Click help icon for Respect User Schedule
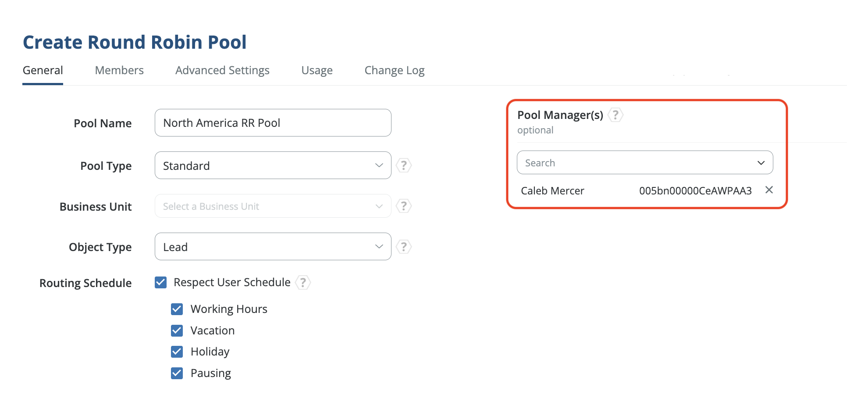The width and height of the screenshot is (868, 395). pos(303,282)
